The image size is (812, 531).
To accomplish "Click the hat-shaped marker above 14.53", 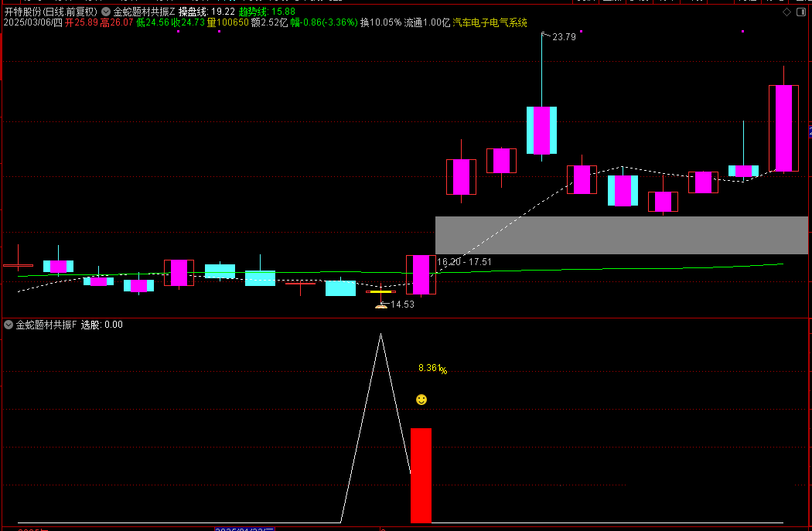I will click(380, 306).
